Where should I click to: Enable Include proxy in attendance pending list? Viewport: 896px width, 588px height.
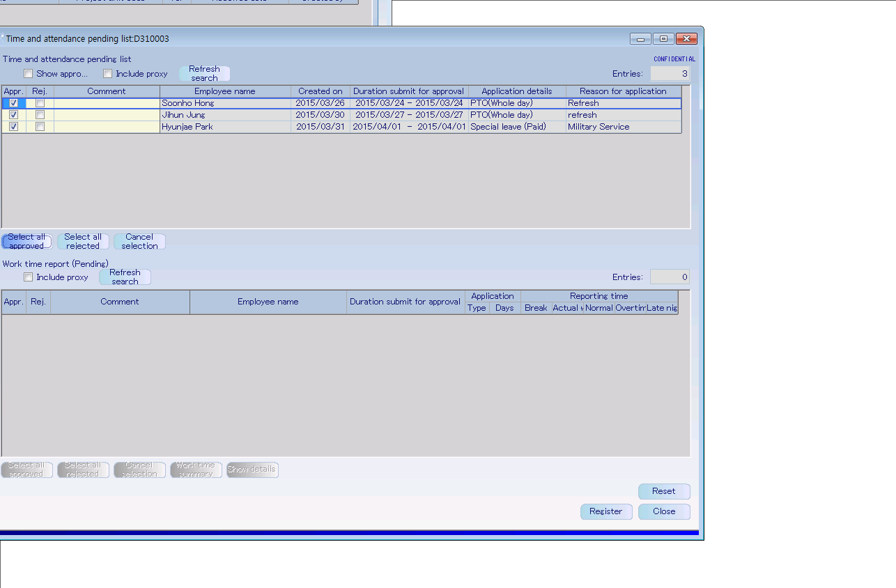(x=108, y=74)
